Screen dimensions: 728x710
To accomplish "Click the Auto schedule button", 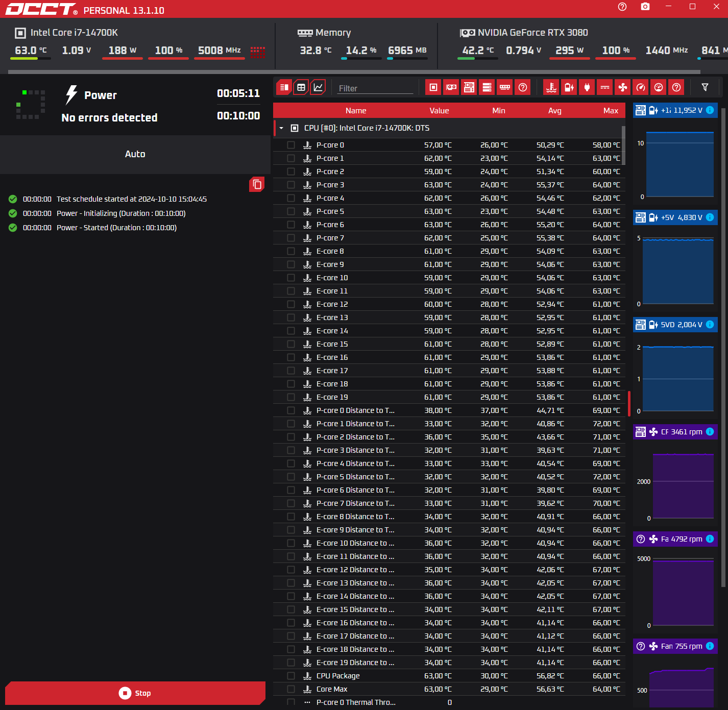I will [x=135, y=154].
